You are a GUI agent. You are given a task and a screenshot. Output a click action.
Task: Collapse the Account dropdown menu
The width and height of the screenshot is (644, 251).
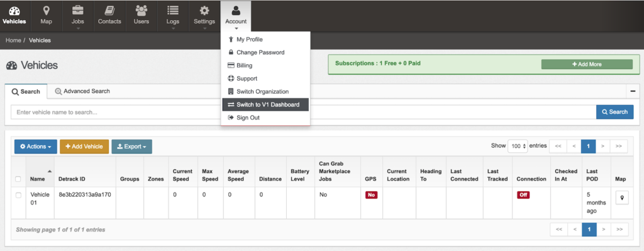click(236, 16)
